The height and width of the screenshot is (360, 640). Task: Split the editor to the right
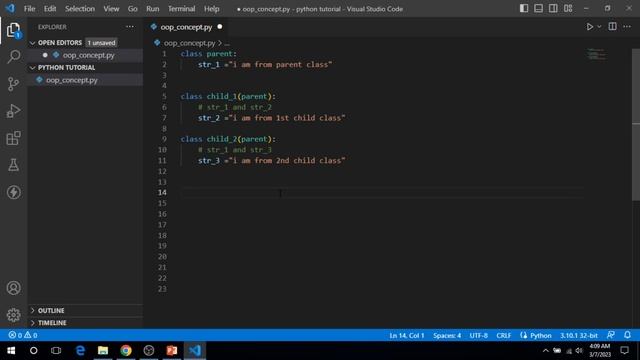pos(612,27)
